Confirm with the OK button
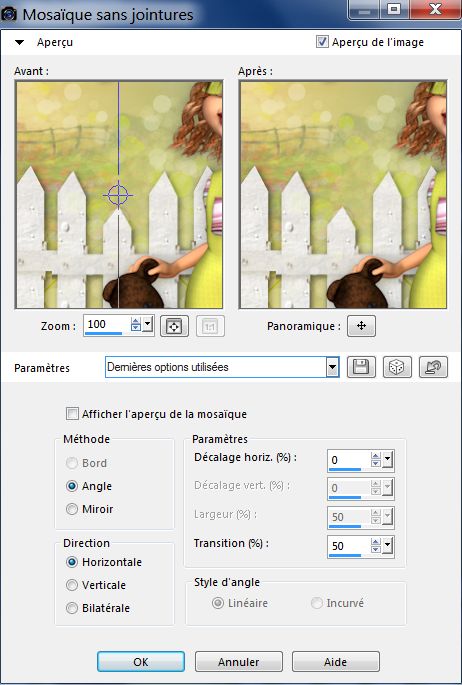The width and height of the screenshot is (462, 685). [141, 662]
